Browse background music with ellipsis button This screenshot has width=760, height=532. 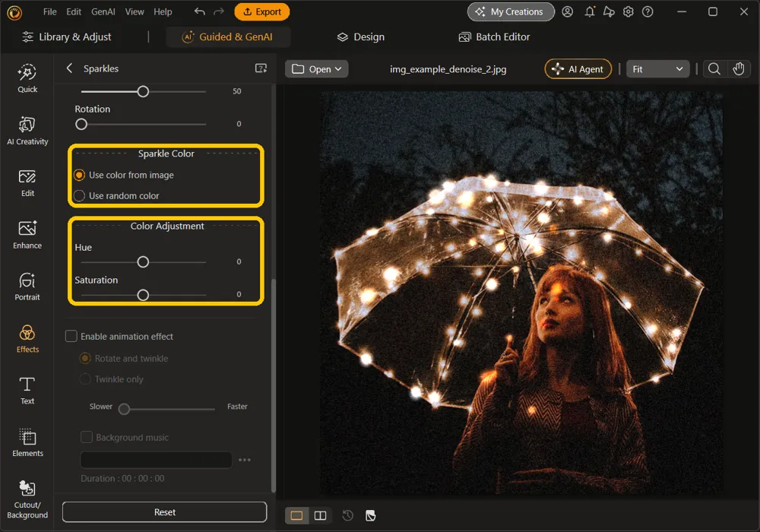tap(245, 460)
